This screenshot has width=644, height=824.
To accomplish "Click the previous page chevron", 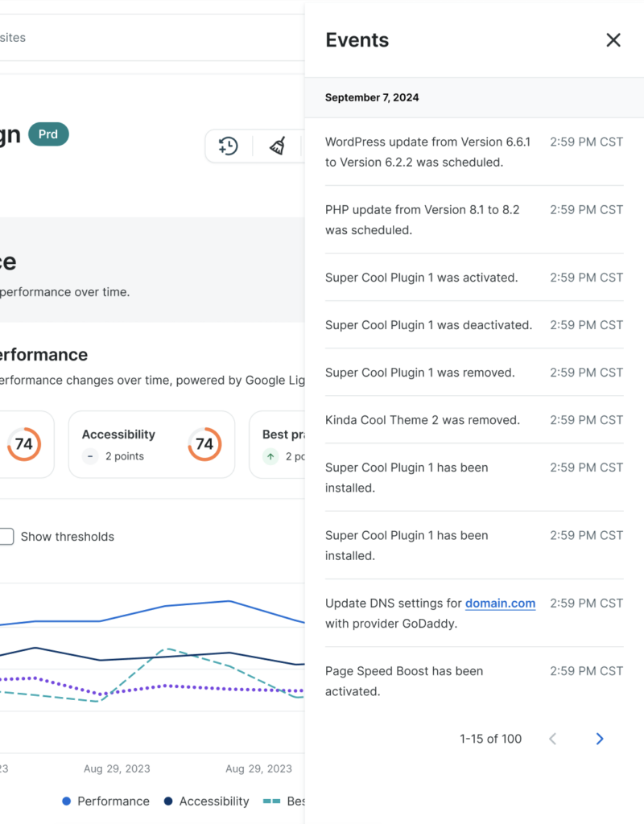I will 553,738.
